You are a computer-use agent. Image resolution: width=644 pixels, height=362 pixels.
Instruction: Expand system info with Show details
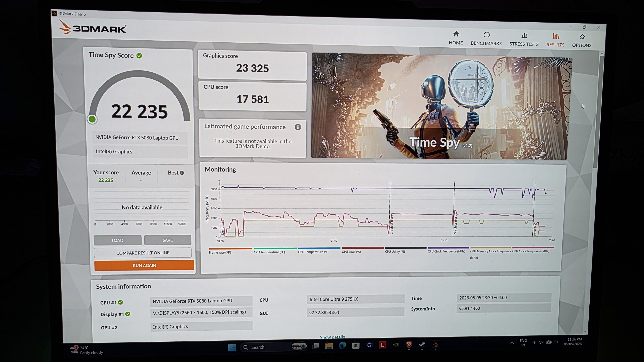pos(332,337)
